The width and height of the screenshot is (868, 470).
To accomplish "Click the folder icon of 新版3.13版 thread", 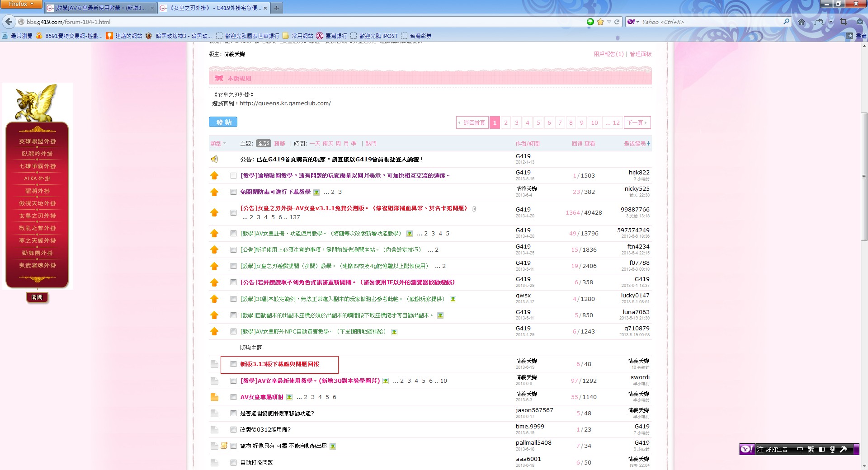I will point(214,364).
